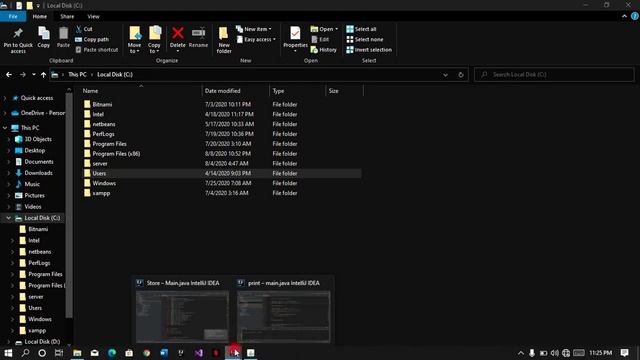Open the recent locations dropdown arrow
The image size is (640, 360).
[x=33, y=75]
